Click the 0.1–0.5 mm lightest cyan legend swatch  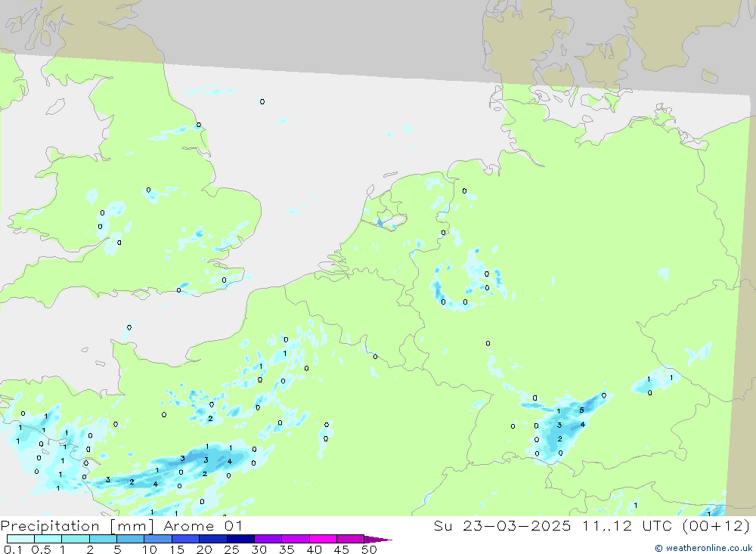click(x=20, y=539)
